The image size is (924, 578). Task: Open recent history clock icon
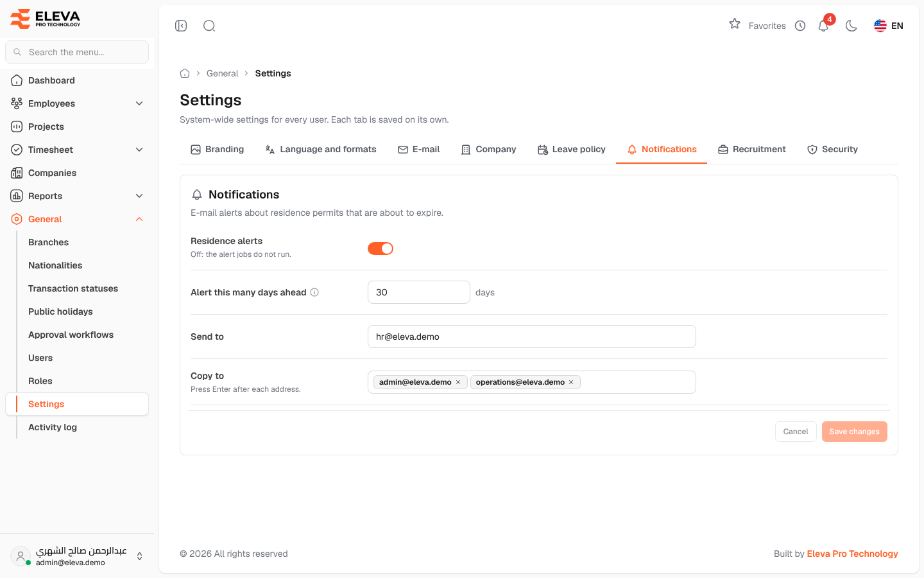pos(800,26)
